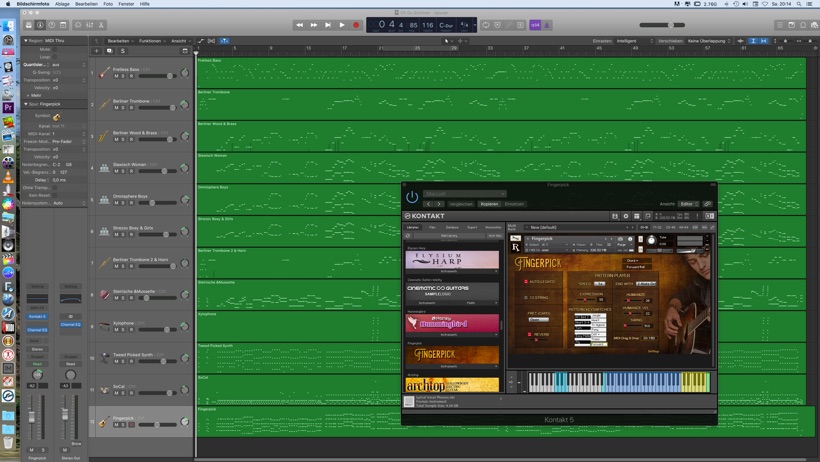Toggle the Cycle mode button

pos(486,25)
